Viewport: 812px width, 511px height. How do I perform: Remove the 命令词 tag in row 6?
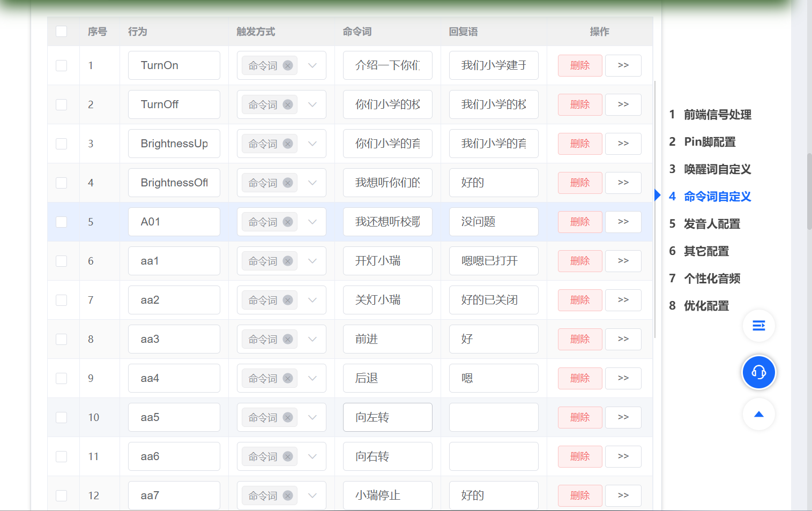[x=288, y=261]
